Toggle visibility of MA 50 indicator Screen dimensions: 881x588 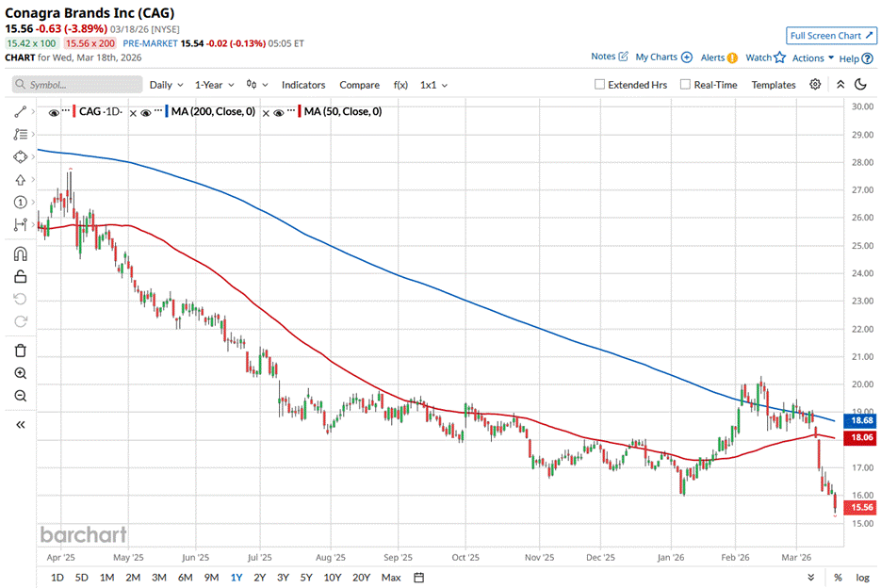(x=279, y=113)
